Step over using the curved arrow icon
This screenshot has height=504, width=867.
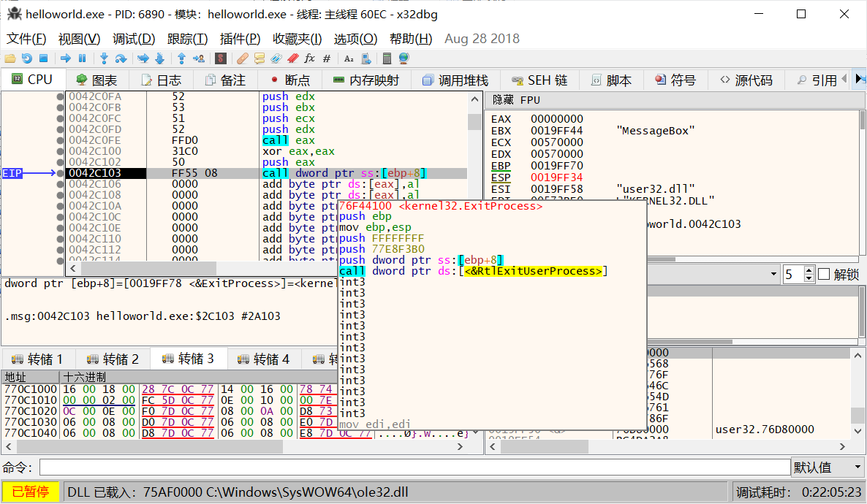121,58
